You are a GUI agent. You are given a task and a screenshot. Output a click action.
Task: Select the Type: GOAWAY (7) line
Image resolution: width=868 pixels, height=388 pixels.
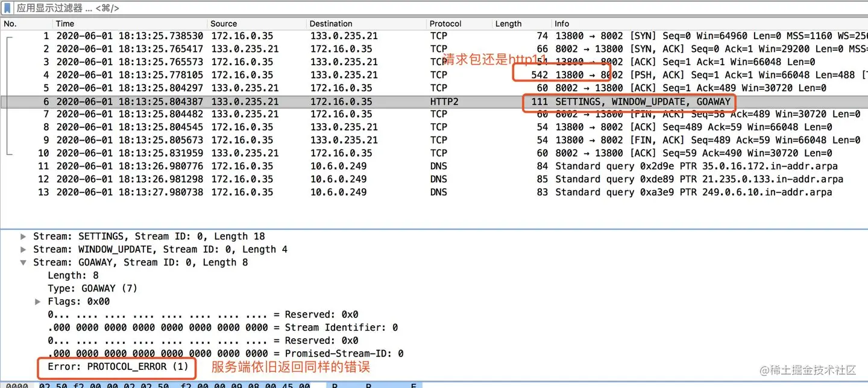[93, 288]
